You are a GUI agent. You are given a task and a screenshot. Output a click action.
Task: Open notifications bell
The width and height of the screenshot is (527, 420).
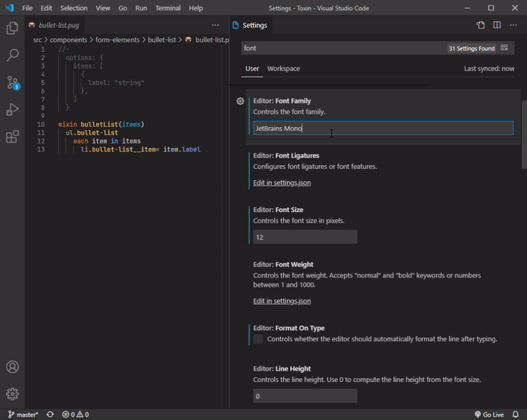coord(515,415)
